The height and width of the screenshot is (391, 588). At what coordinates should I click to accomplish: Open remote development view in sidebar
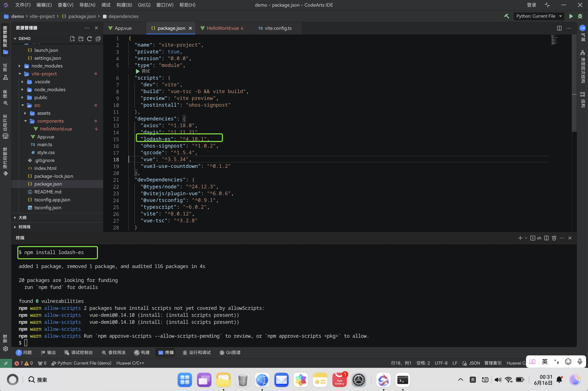pos(5,126)
